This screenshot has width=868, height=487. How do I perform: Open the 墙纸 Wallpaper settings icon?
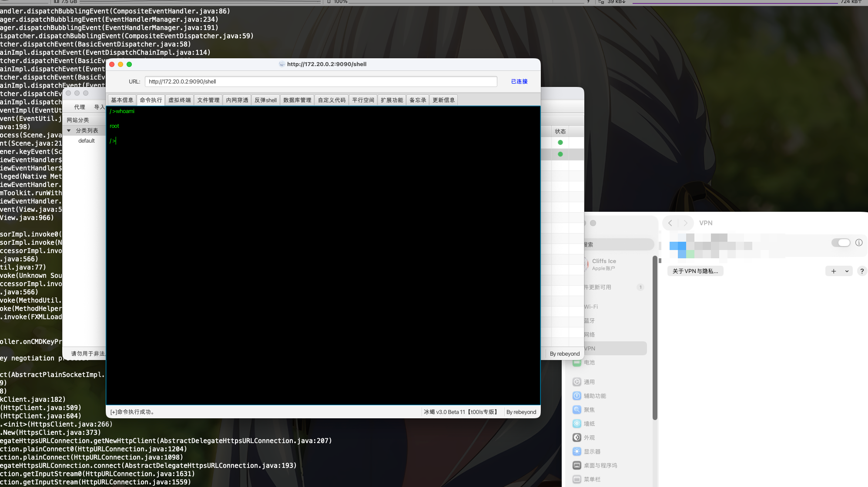[577, 424]
